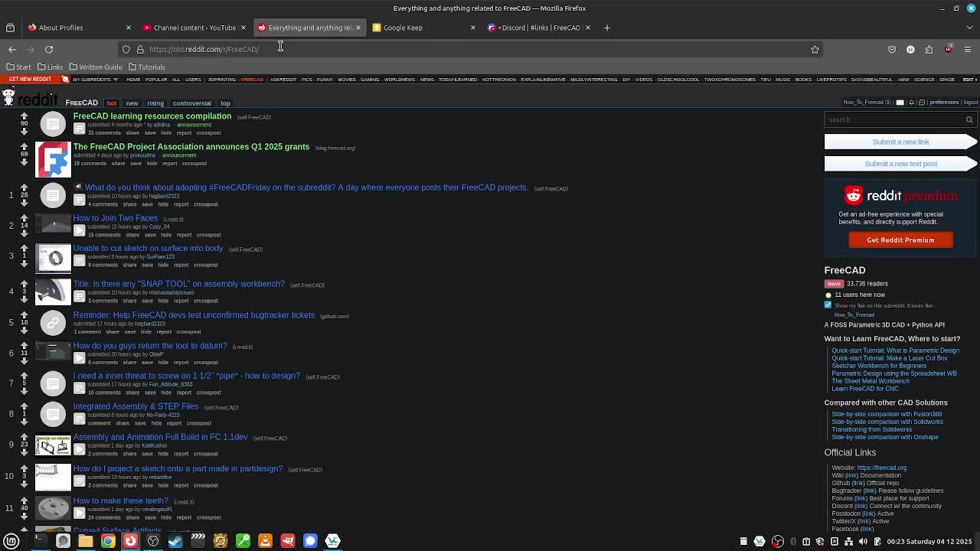Click 'Submit a new text post' button
This screenshot has width=980, height=551.
coord(900,164)
